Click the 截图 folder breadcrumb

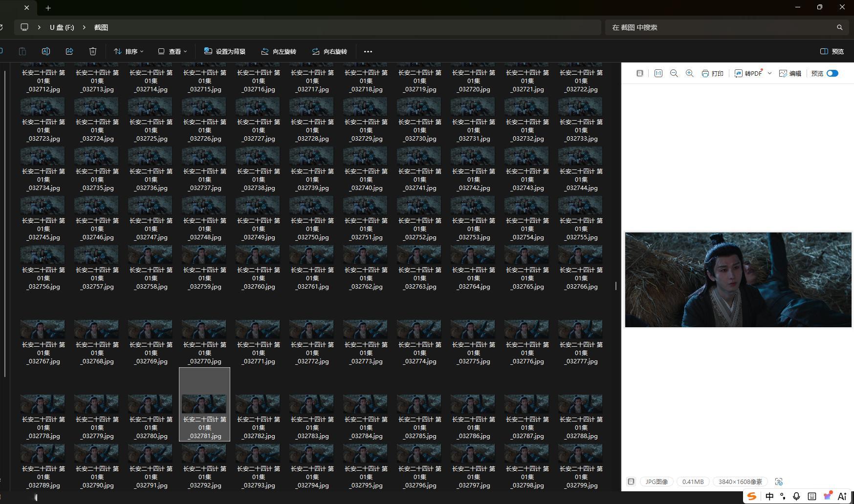click(101, 27)
